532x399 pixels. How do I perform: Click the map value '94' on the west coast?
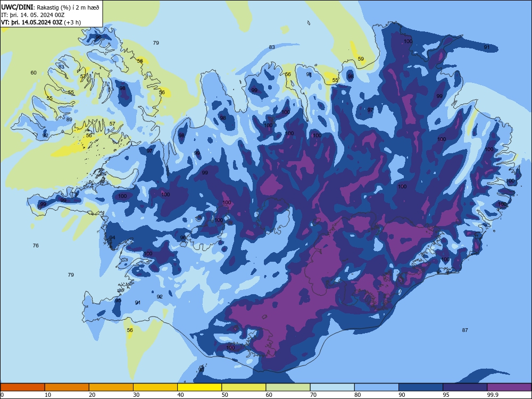112,237
